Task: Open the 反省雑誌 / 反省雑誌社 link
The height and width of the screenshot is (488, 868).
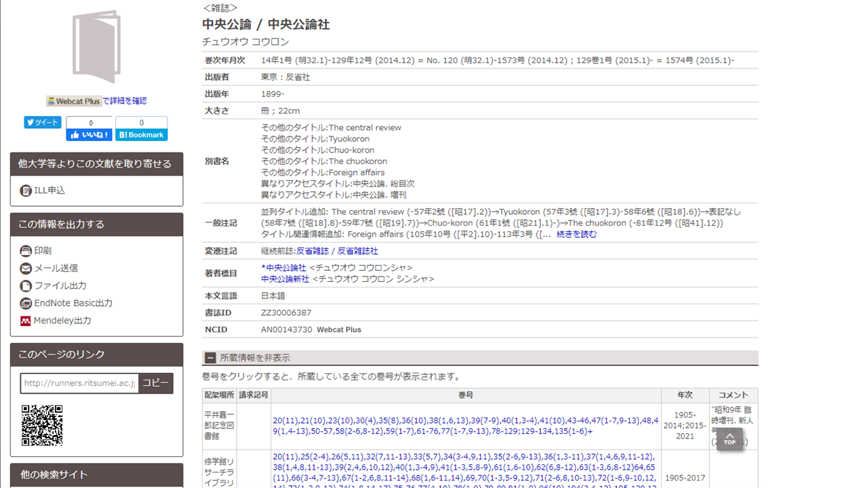Action: tap(337, 251)
